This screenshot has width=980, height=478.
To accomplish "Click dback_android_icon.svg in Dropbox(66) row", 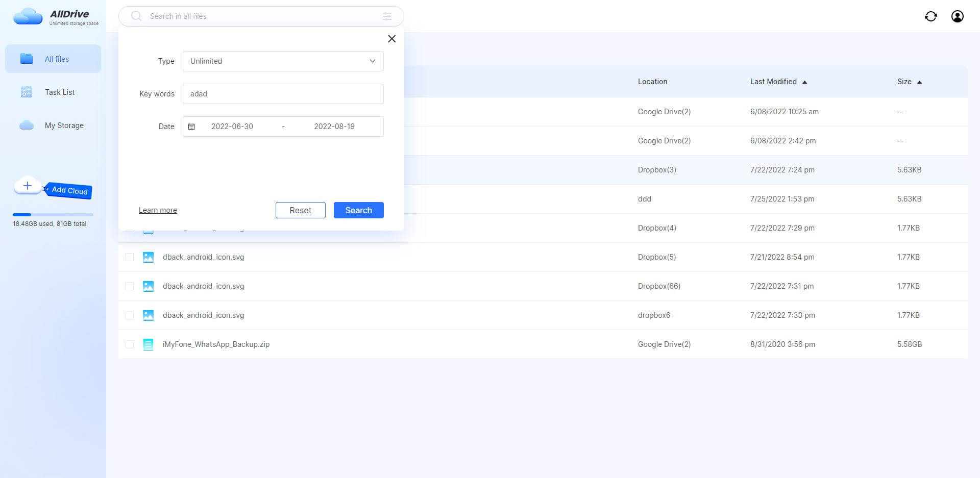I will click(203, 286).
